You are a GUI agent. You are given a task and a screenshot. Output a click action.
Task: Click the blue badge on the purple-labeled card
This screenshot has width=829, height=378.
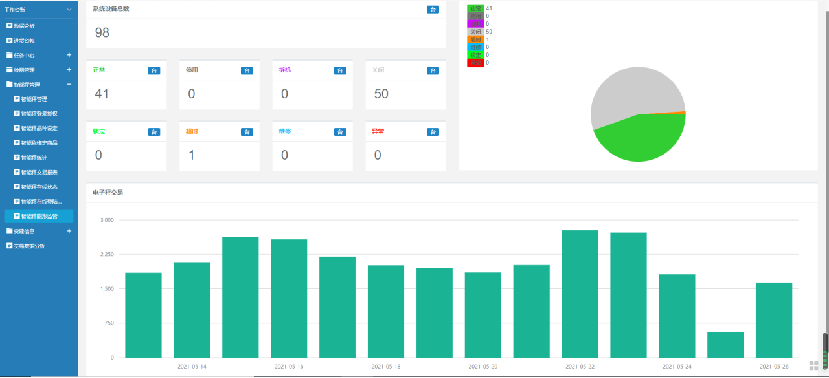tap(340, 70)
